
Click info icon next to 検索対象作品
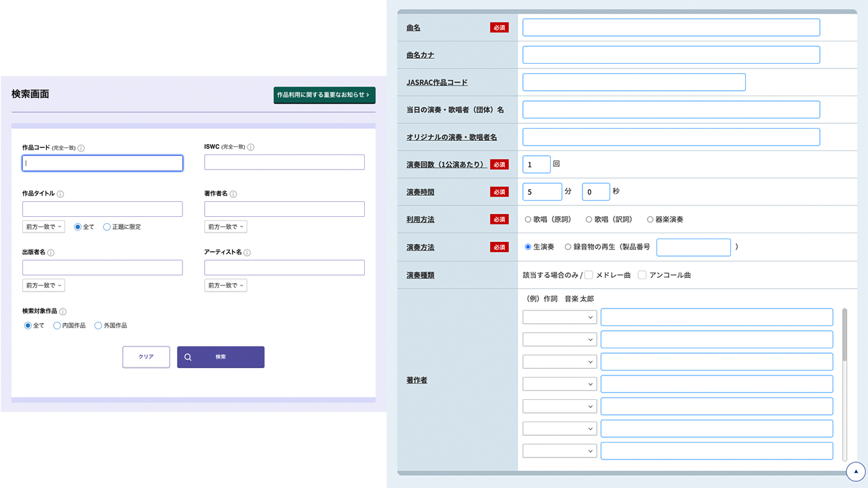pyautogui.click(x=63, y=312)
